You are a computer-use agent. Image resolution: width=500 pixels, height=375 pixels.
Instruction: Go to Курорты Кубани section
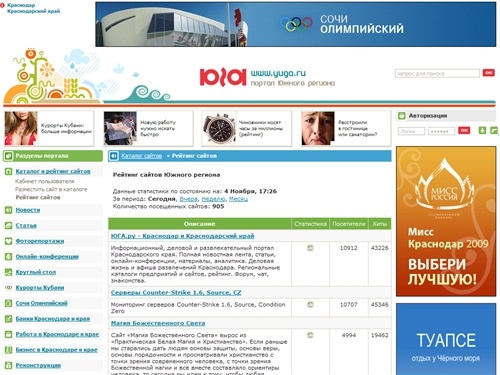[40, 288]
